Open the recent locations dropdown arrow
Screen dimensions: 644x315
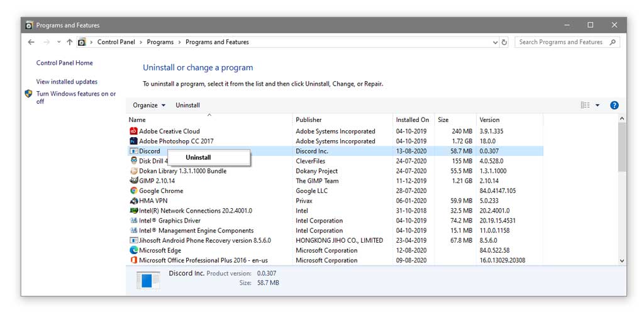pyautogui.click(x=58, y=42)
